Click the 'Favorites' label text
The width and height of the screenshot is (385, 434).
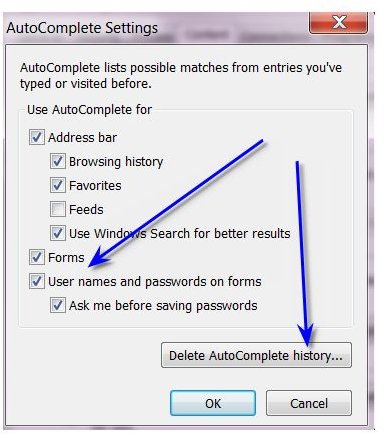pos(95,185)
